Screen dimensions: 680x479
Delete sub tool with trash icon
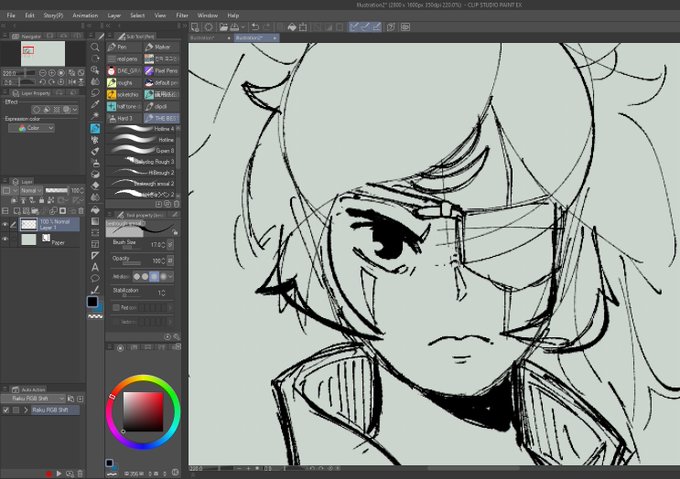(x=177, y=204)
